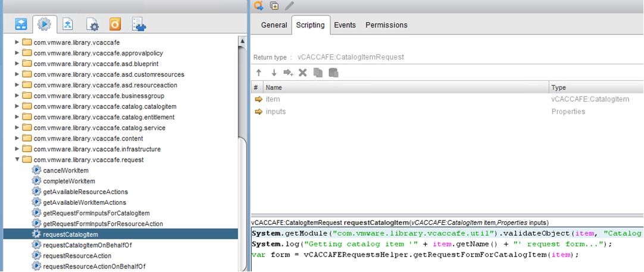Select requestCatalogItemOnBehalfOf action
The width and height of the screenshot is (644, 272).
(87, 245)
